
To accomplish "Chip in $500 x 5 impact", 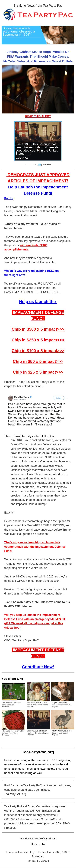I will [38, 329].
